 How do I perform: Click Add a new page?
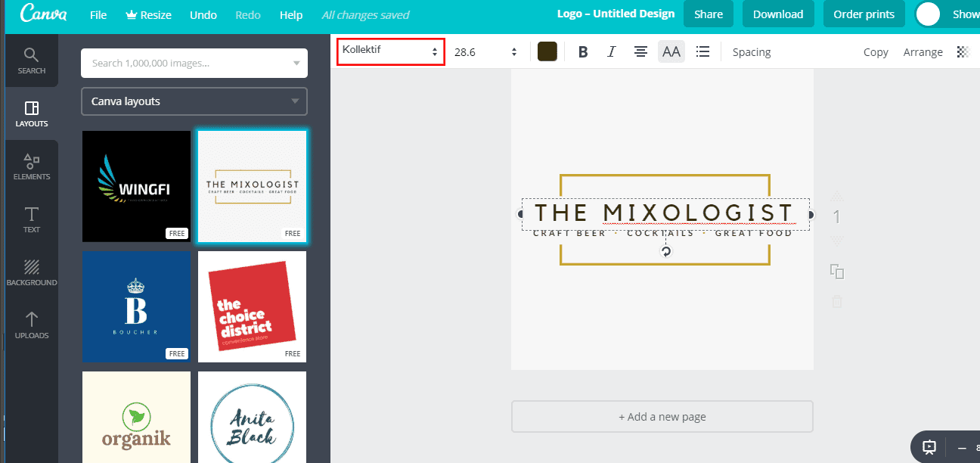click(662, 416)
